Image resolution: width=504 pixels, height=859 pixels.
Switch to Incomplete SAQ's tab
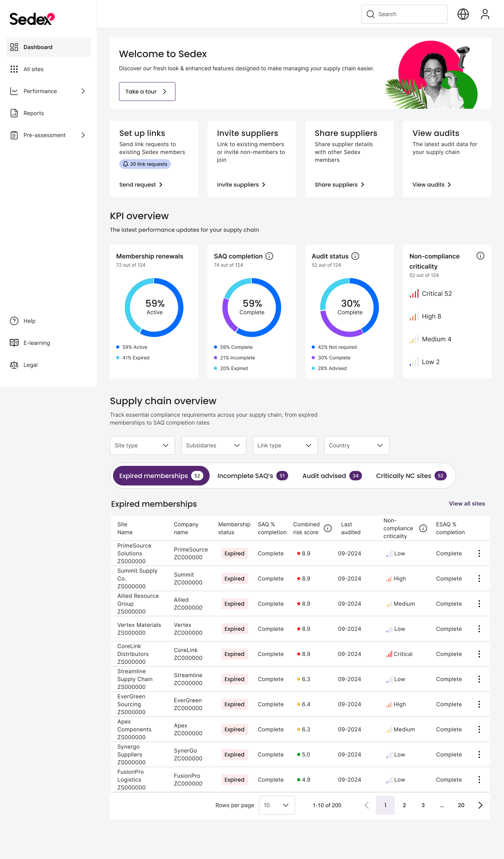pos(252,475)
